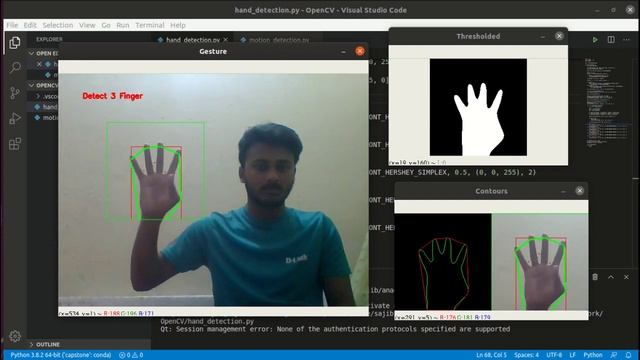640x360 pixels.
Task: Open feedback icon in status bar
Action: pos(613,355)
